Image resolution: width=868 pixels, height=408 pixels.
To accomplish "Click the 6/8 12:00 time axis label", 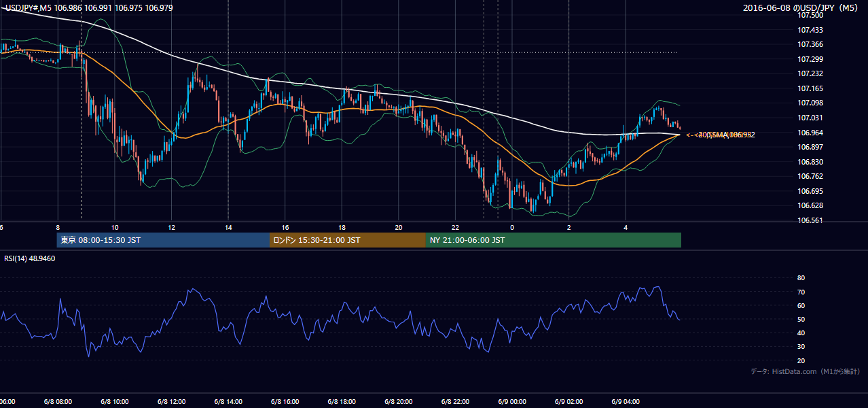I will [171, 401].
